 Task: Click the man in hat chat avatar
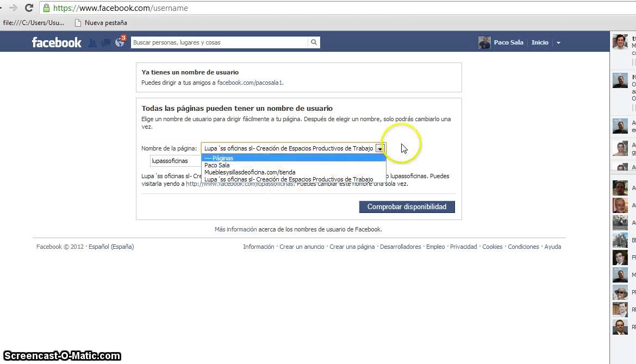point(620,292)
